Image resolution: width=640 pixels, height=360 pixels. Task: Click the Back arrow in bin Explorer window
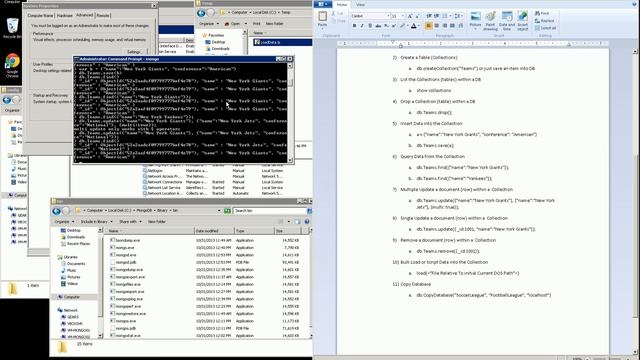pyautogui.click(x=56, y=211)
